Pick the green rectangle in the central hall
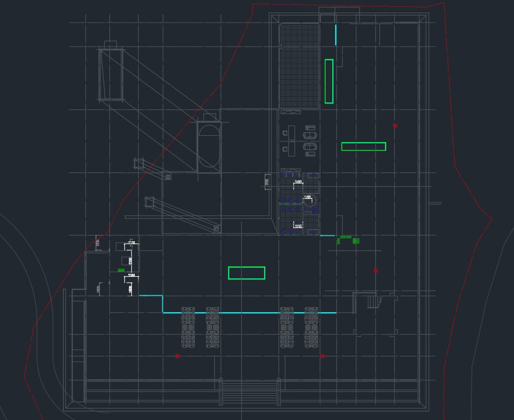 (246, 273)
